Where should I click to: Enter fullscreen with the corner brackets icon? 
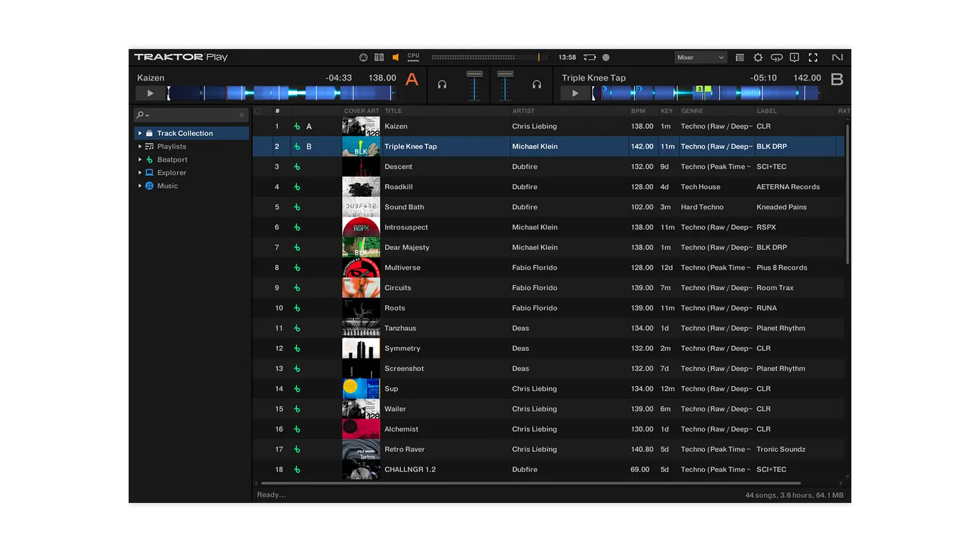[813, 57]
